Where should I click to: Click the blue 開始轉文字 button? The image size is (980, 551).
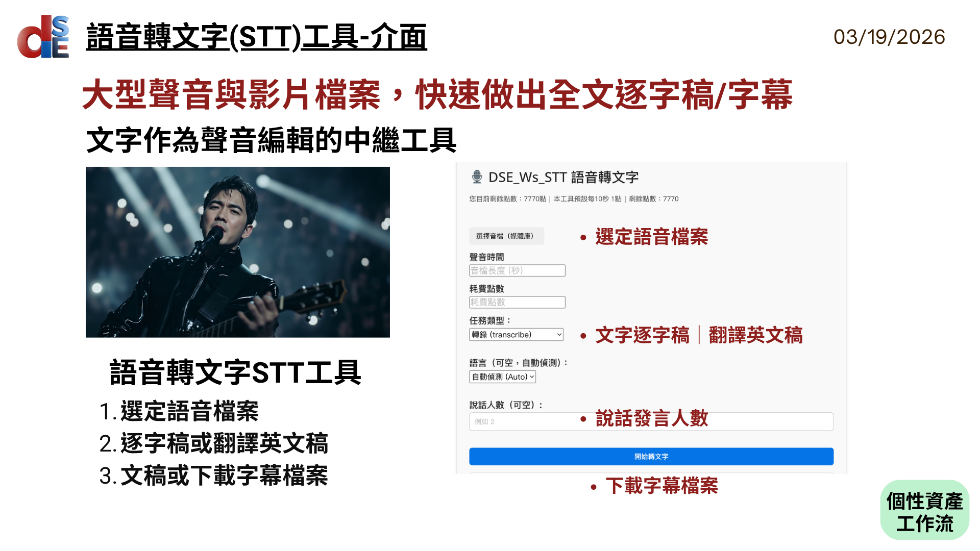(651, 456)
